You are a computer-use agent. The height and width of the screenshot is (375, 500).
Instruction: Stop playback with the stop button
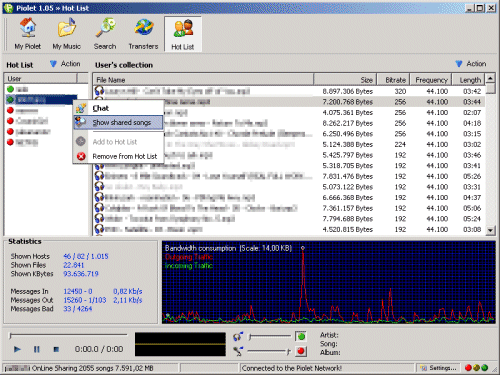[56, 349]
